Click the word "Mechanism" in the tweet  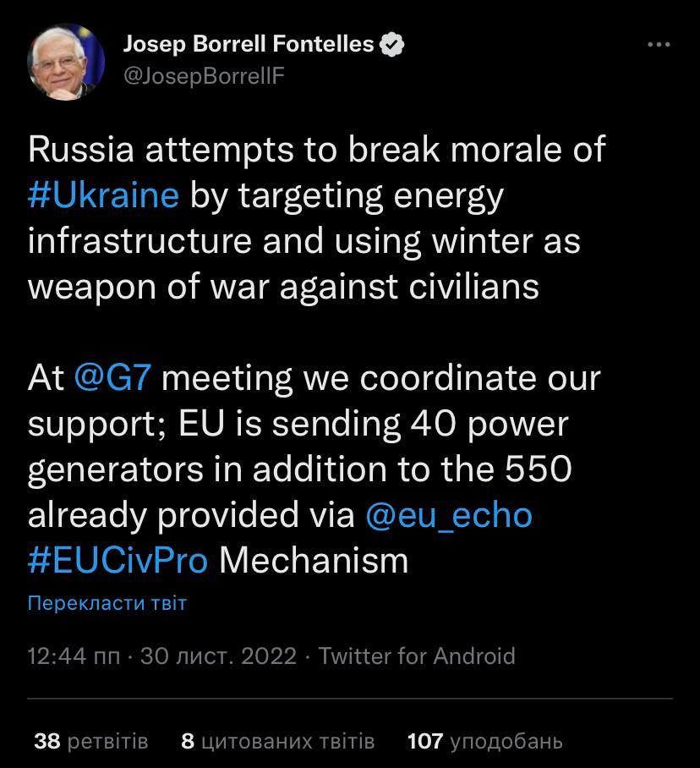[x=314, y=561]
